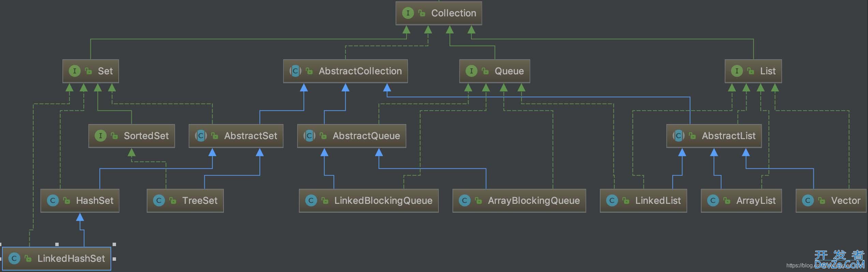
Task: Click the interface icon on Queue node
Action: click(471, 71)
